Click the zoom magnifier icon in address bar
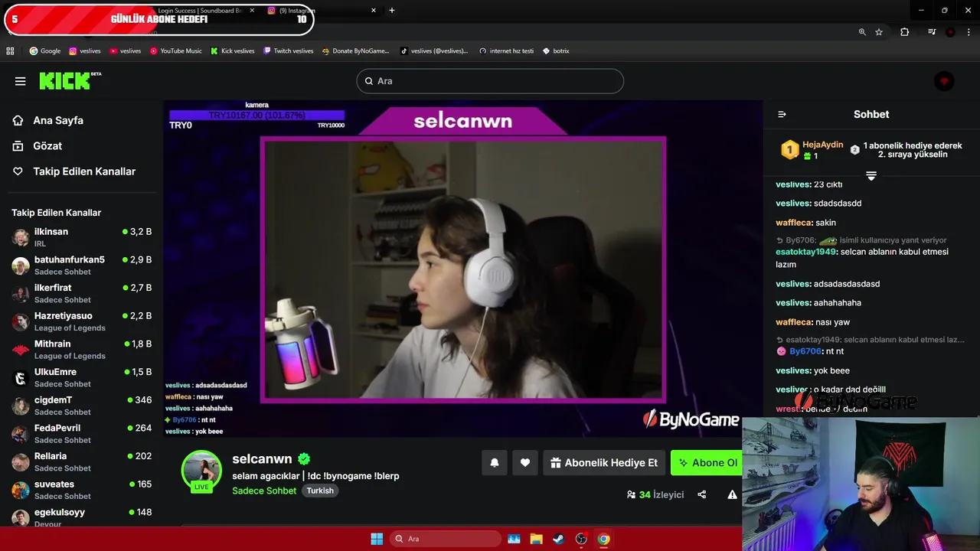 click(x=862, y=32)
